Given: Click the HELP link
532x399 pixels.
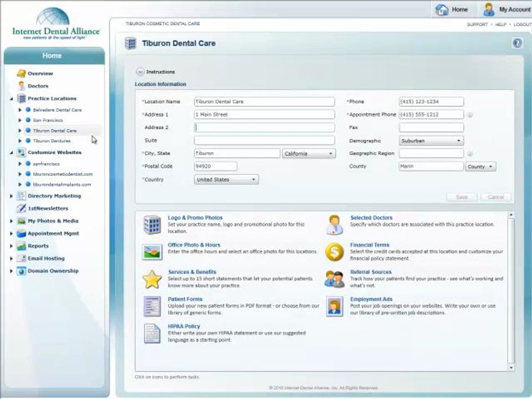Looking at the screenshot, I should (500, 24).
